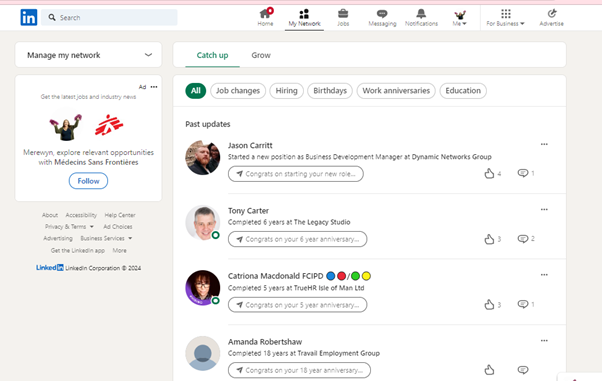This screenshot has width=602, height=381.
Task: Like Tony Carter's update
Action: [x=489, y=239]
